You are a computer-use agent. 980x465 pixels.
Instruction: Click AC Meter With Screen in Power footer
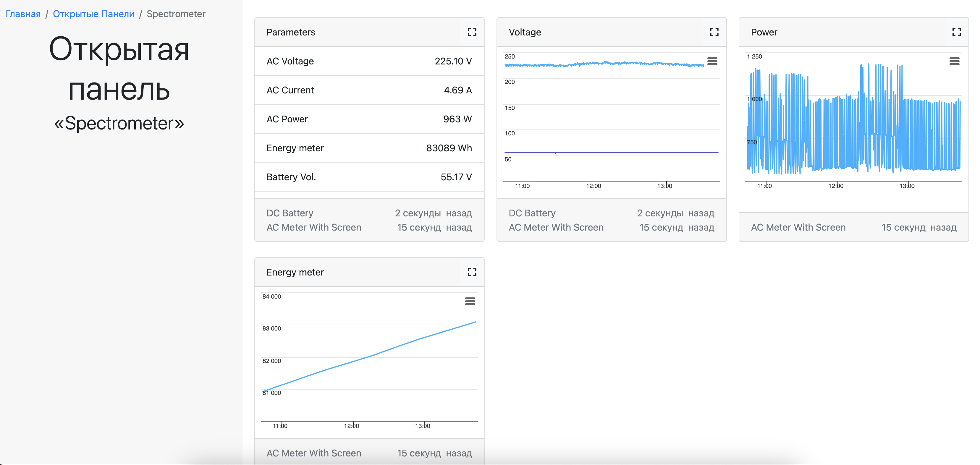click(x=798, y=227)
